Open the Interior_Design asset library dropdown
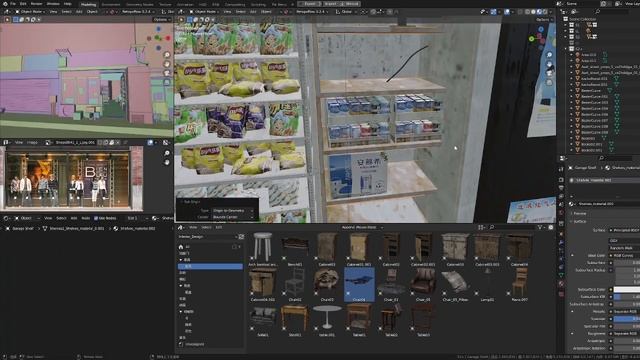This screenshot has width=640, height=360. coord(207,237)
